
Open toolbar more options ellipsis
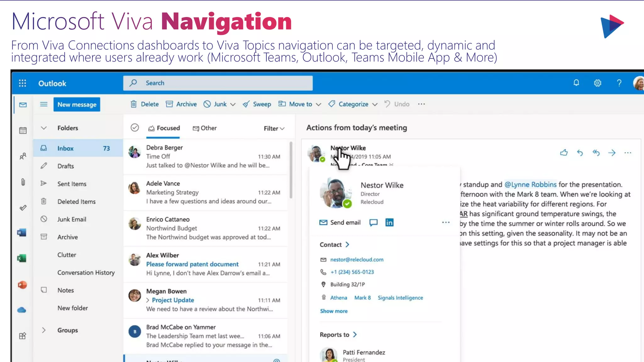click(421, 104)
